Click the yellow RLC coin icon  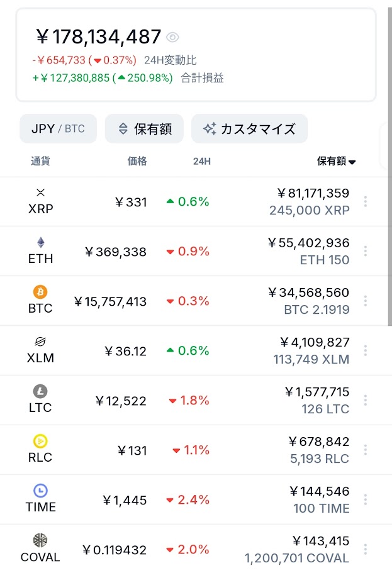click(x=40, y=441)
